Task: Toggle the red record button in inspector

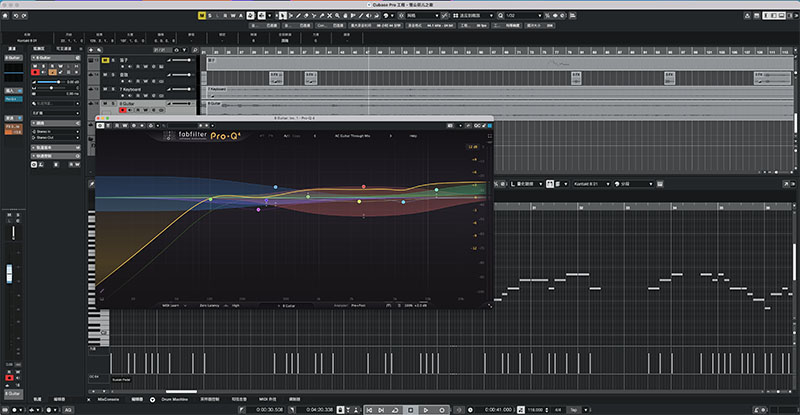Action: click(35, 72)
